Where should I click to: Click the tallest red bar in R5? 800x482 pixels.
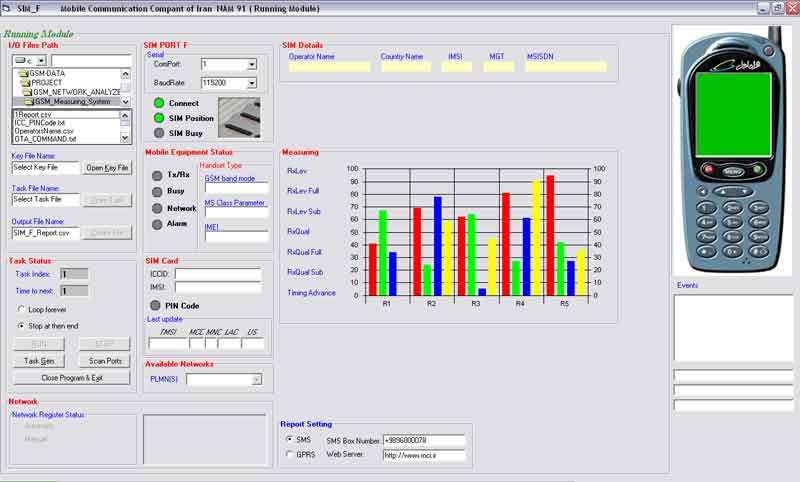point(550,236)
